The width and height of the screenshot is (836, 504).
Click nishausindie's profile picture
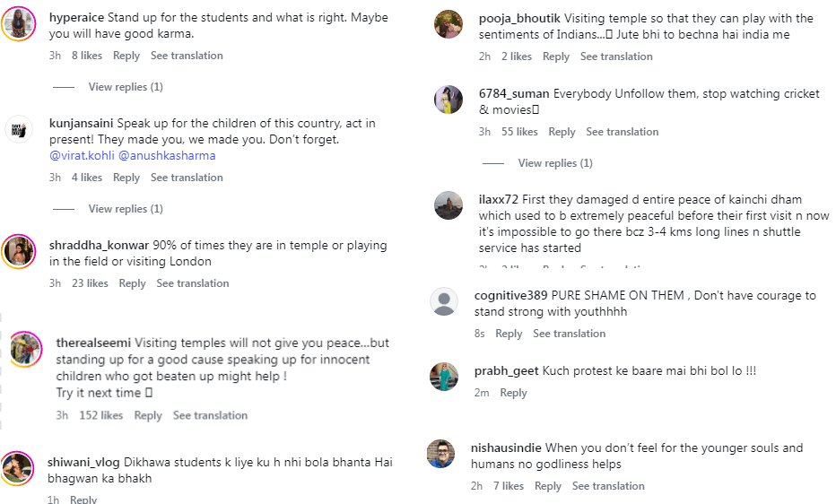pyautogui.click(x=441, y=454)
